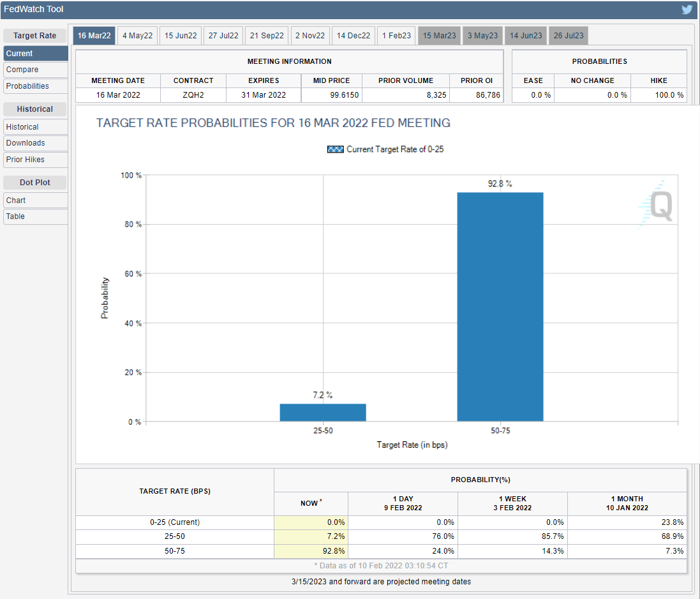
Task: Click the 50-75 bps probability bar
Action: point(500,307)
